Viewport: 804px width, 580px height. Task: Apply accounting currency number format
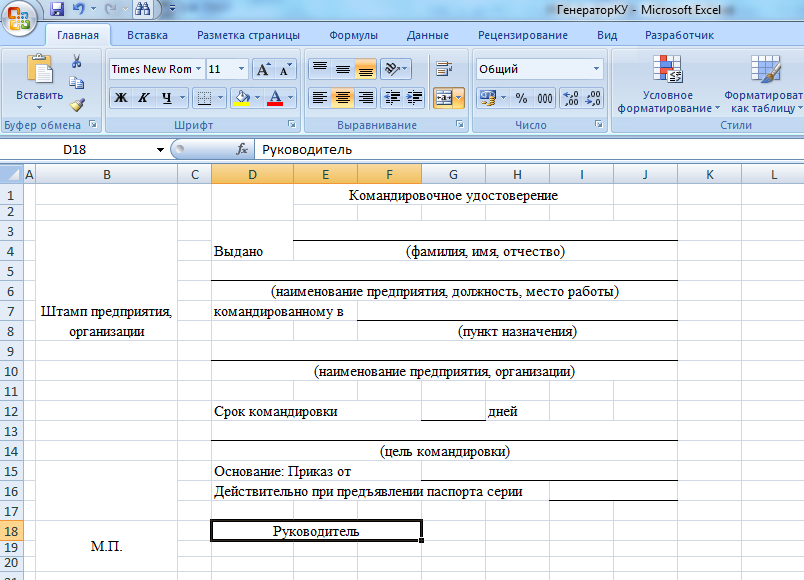(488, 98)
